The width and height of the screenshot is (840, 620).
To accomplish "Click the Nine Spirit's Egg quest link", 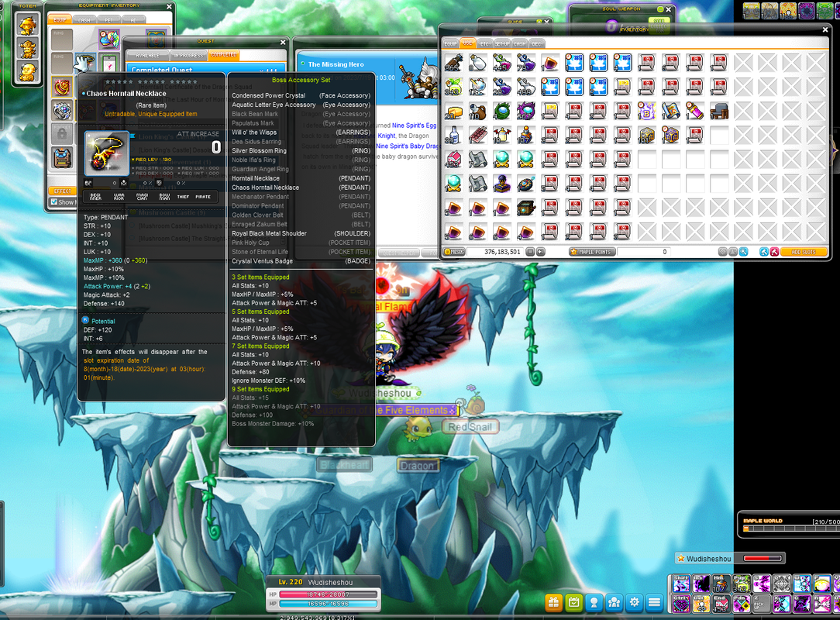I will [414, 126].
